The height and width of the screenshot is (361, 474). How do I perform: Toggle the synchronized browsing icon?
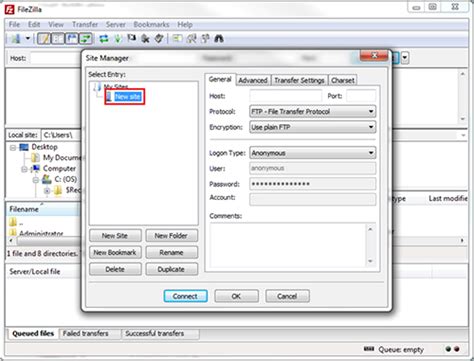(x=205, y=39)
